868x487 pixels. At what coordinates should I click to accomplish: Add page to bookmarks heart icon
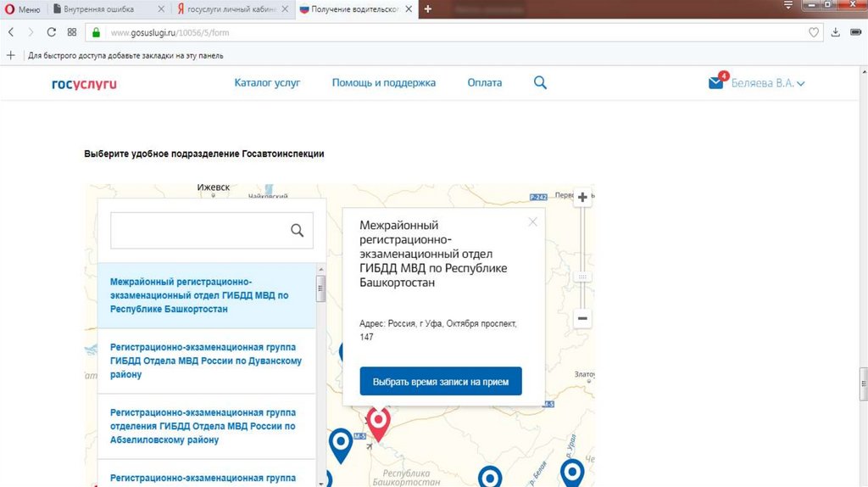(x=814, y=32)
